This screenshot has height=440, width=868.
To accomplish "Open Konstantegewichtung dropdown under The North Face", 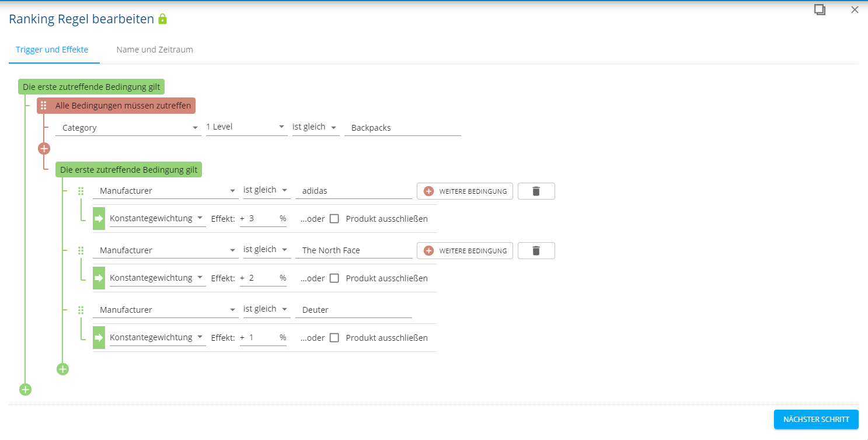I will tap(158, 278).
